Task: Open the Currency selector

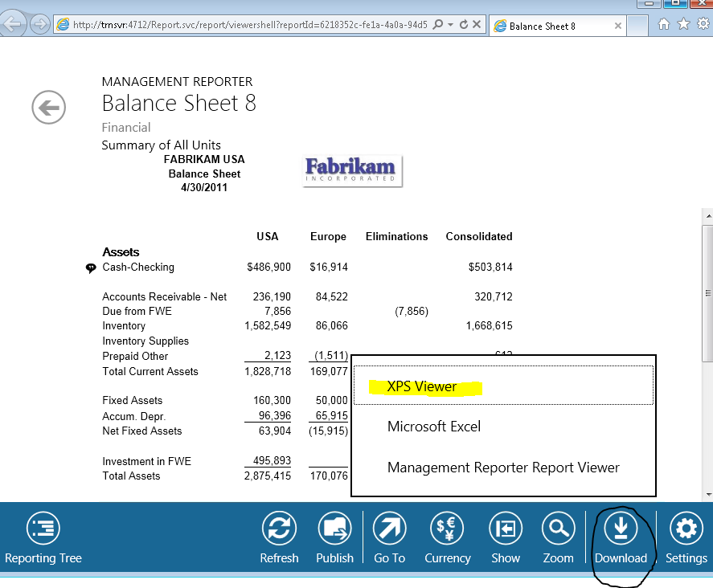Action: [x=448, y=537]
